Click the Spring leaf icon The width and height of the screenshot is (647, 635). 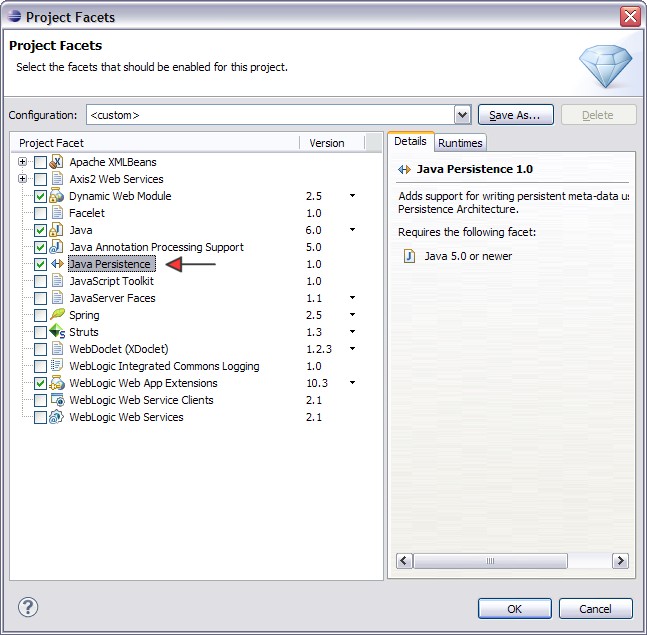pyautogui.click(x=57, y=314)
